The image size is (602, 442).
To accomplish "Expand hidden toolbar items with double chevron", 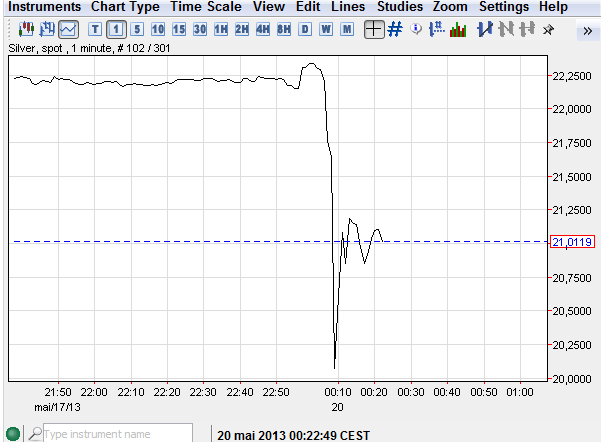I will point(587,30).
